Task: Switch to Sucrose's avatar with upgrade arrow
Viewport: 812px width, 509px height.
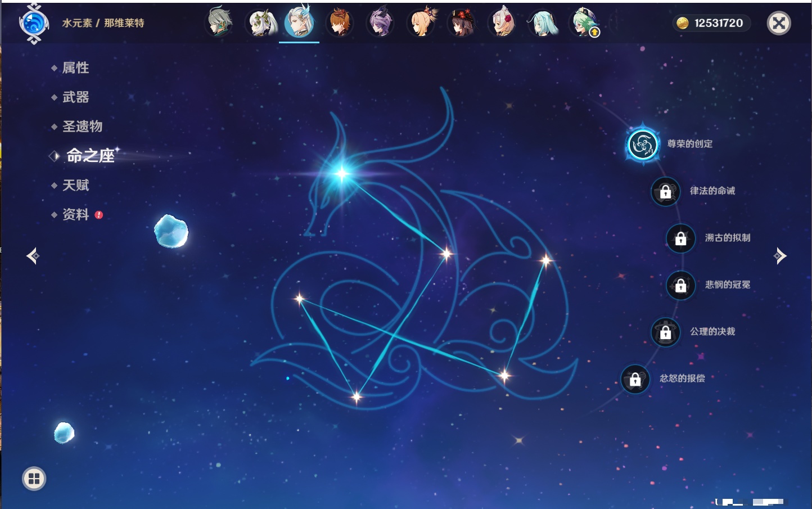Action: (584, 23)
